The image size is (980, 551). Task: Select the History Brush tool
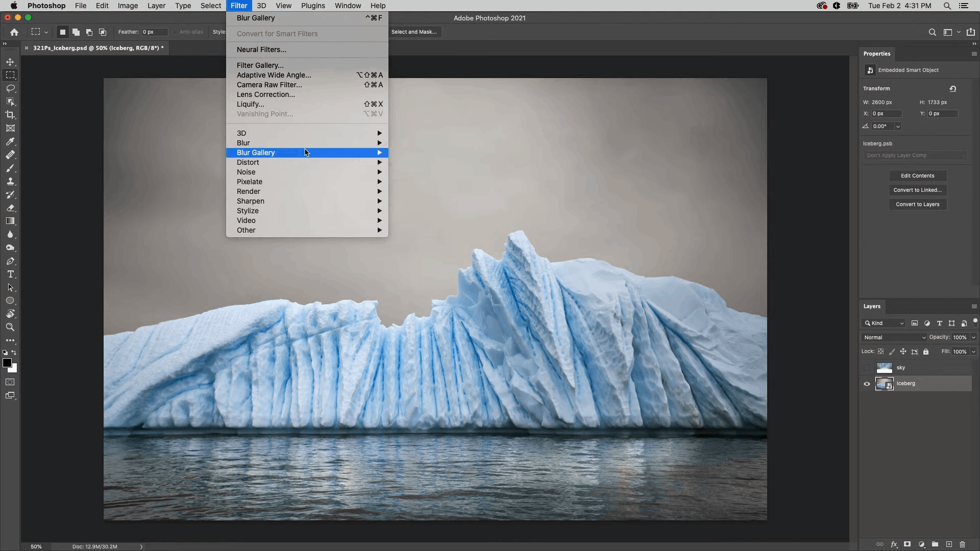coord(10,194)
